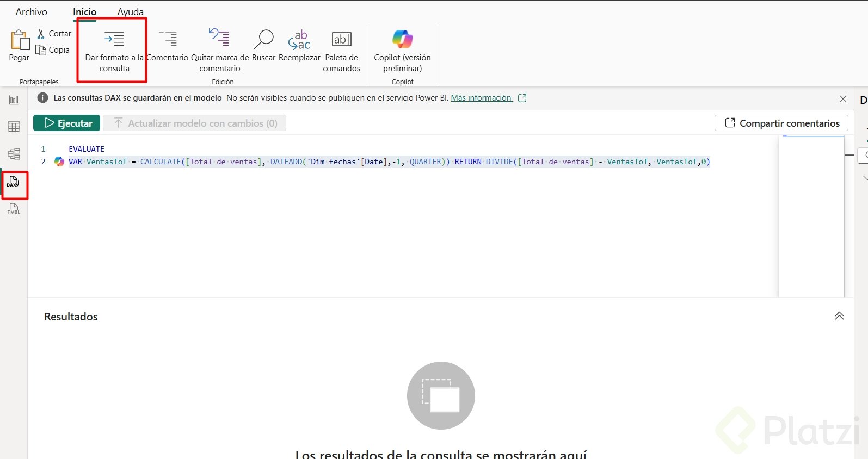The image size is (868, 459).
Task: Run the query with Ejecutar
Action: [x=66, y=123]
